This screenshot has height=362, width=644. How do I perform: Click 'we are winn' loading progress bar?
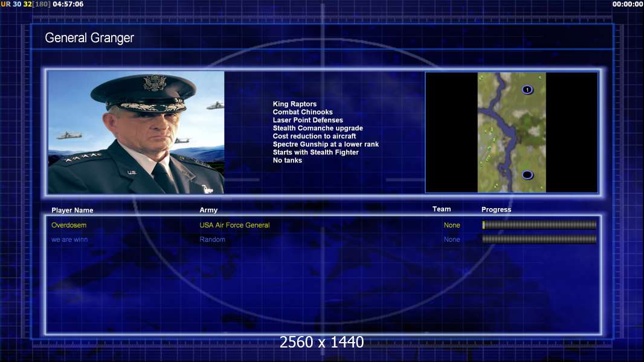tap(539, 239)
